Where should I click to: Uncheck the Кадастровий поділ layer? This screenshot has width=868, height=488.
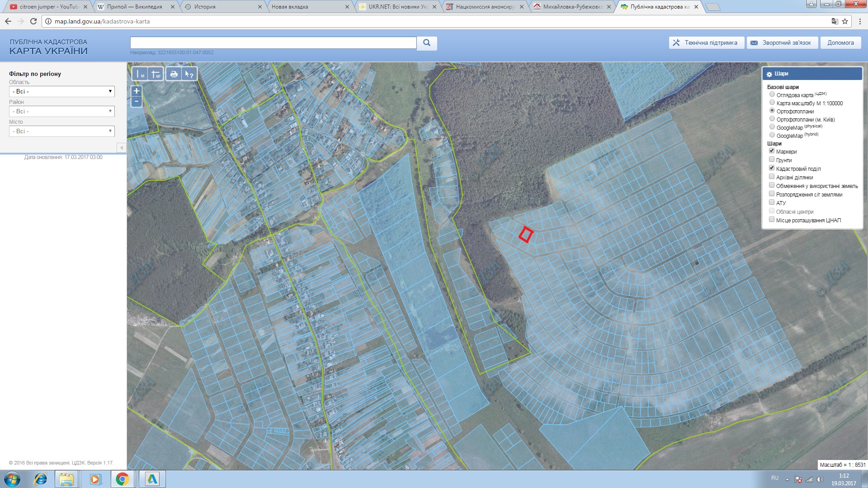(x=772, y=168)
